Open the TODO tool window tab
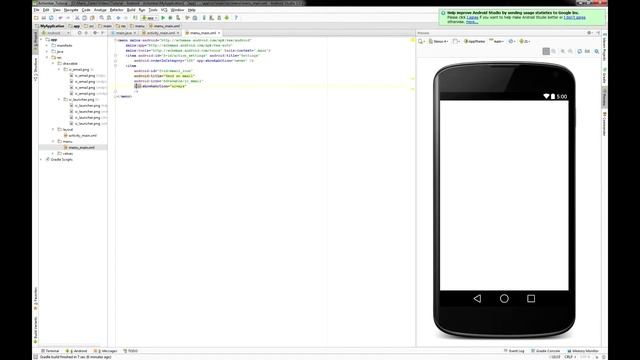 pos(131,351)
